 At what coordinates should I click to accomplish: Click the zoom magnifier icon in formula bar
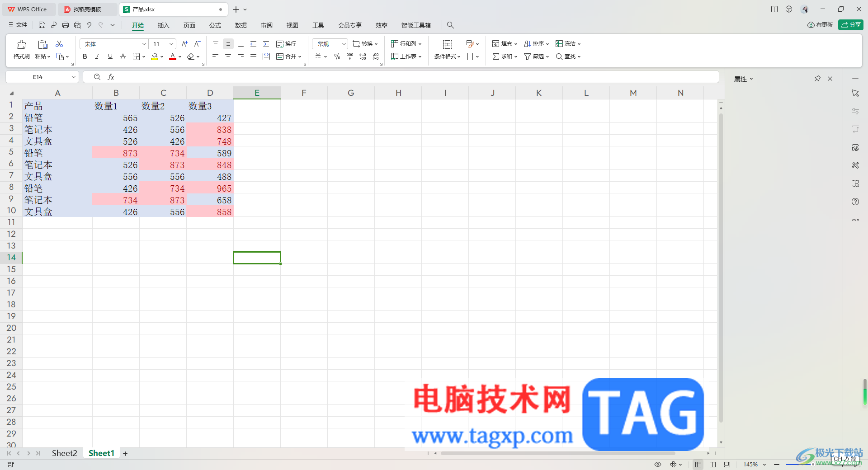point(97,77)
